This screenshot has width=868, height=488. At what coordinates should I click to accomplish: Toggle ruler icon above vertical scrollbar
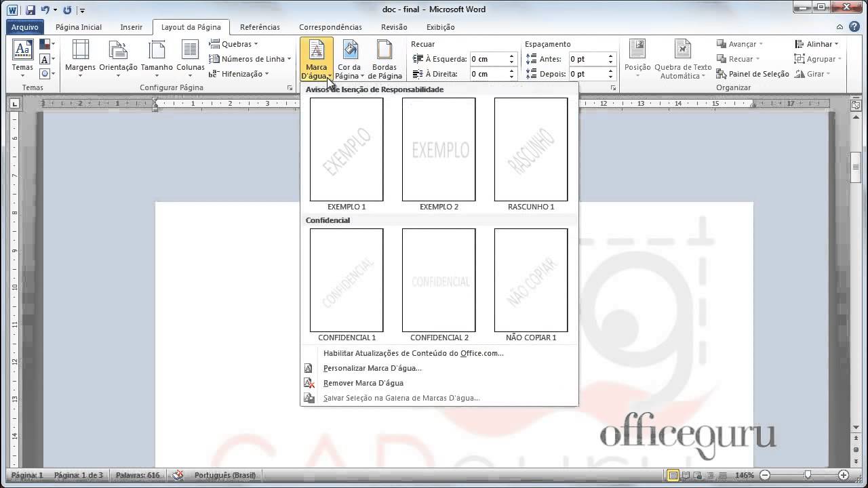pyautogui.click(x=856, y=104)
